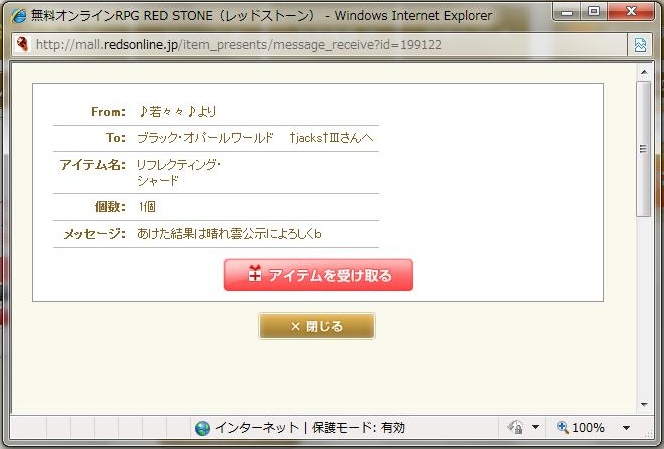This screenshot has width=664, height=449.
Task: Click the security privacy icon in status bar
Action: 515,428
